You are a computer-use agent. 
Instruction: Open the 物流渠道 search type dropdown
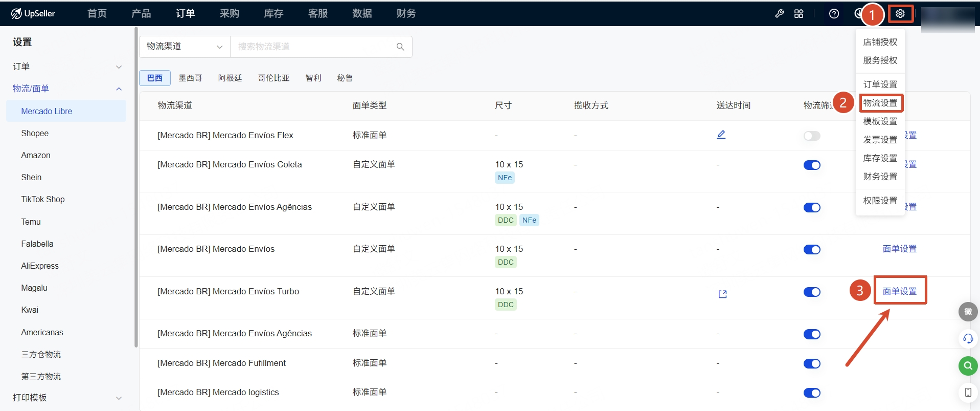(185, 47)
